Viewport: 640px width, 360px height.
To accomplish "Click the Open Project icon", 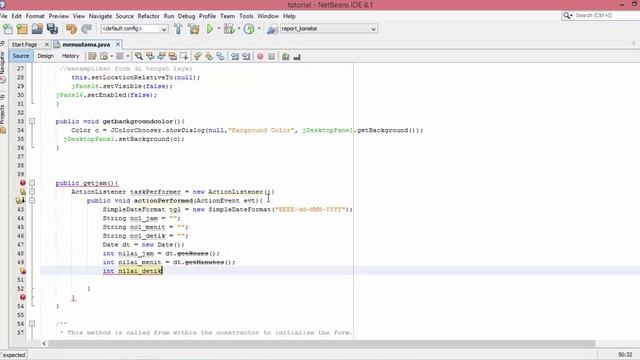I will coord(37,29).
